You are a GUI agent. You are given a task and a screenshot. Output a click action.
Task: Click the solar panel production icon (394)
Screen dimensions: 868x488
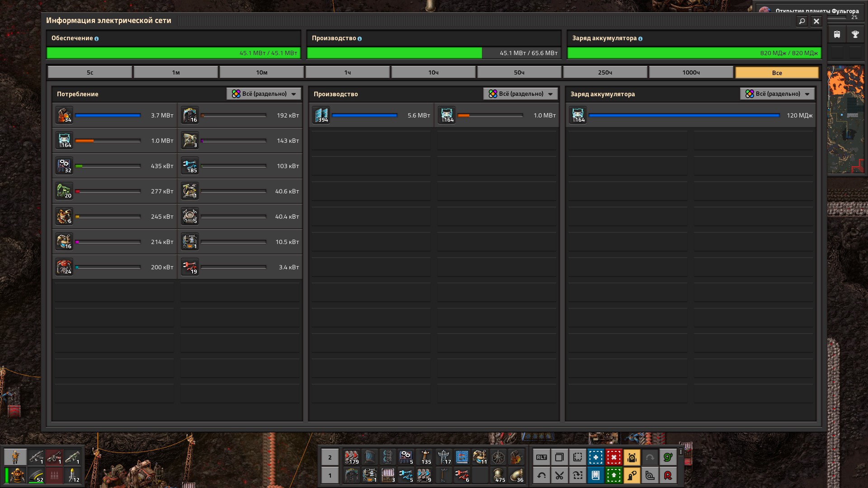(321, 115)
